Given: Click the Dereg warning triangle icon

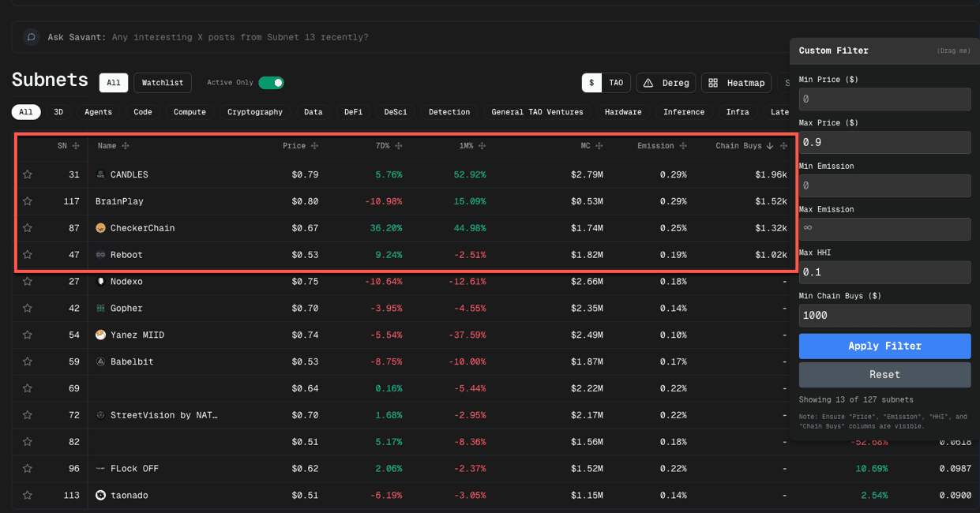Looking at the screenshot, I should tap(648, 83).
